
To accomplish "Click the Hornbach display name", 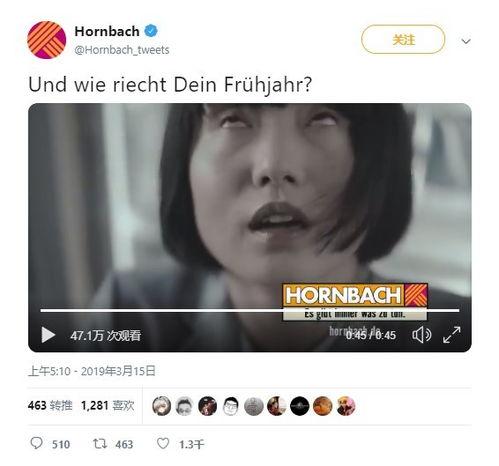I will click(x=107, y=31).
